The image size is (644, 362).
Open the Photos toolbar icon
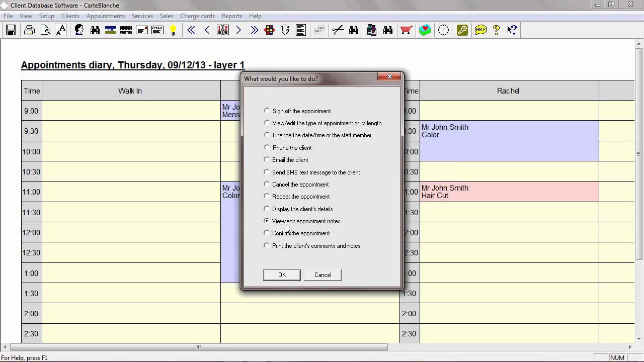[x=126, y=30]
